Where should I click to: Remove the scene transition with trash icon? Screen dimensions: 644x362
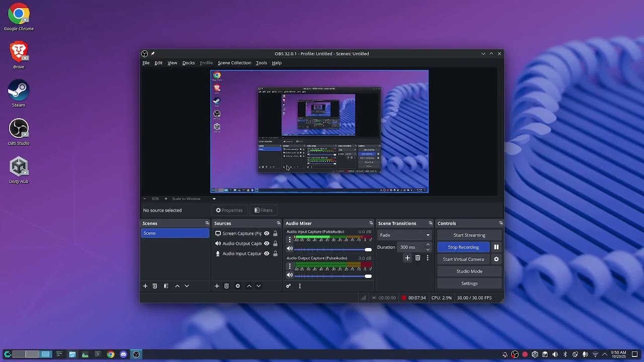point(418,258)
